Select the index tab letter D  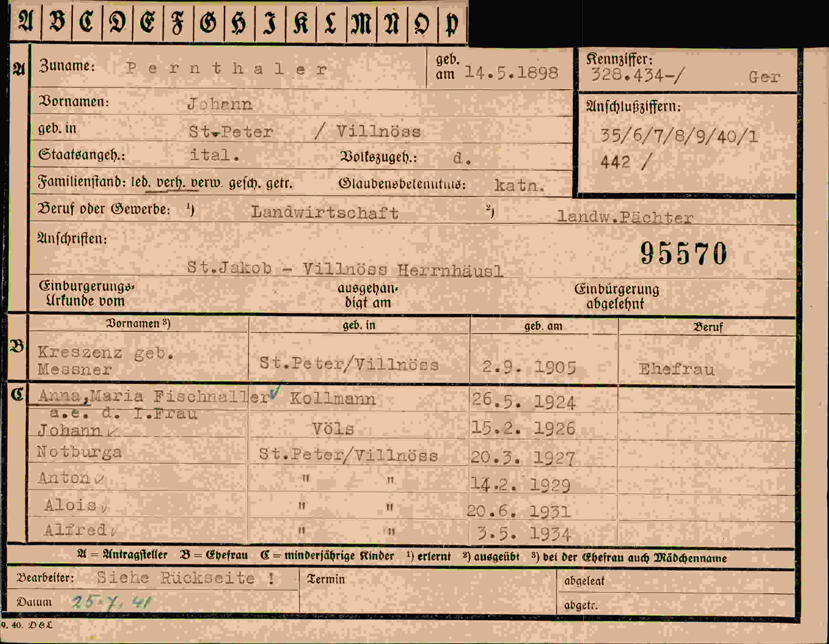click(x=117, y=22)
